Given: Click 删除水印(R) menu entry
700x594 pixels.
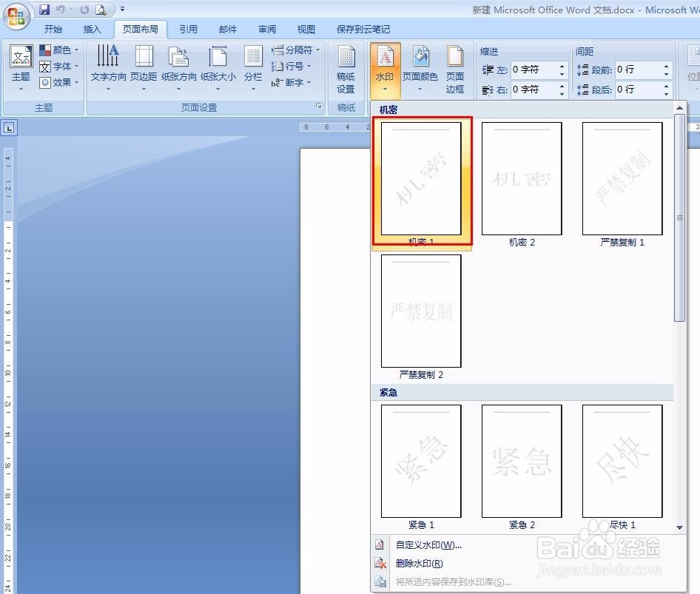Looking at the screenshot, I should point(528,563).
